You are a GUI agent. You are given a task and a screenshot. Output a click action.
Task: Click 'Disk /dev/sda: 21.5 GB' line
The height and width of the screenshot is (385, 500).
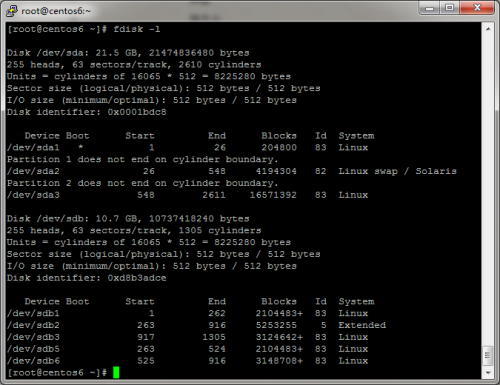[128, 53]
